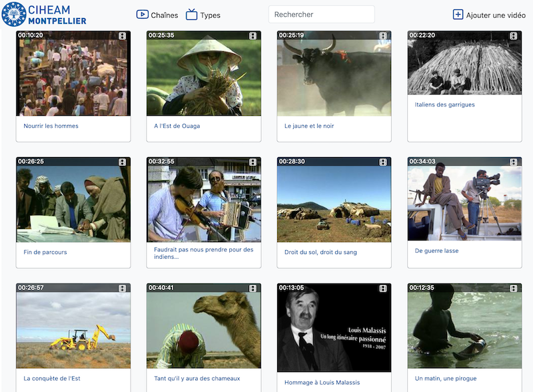Viewport: 533px width, 392px height.
Task: Click film icon on Faudrait pas nous prendre card
Action: pyautogui.click(x=253, y=162)
